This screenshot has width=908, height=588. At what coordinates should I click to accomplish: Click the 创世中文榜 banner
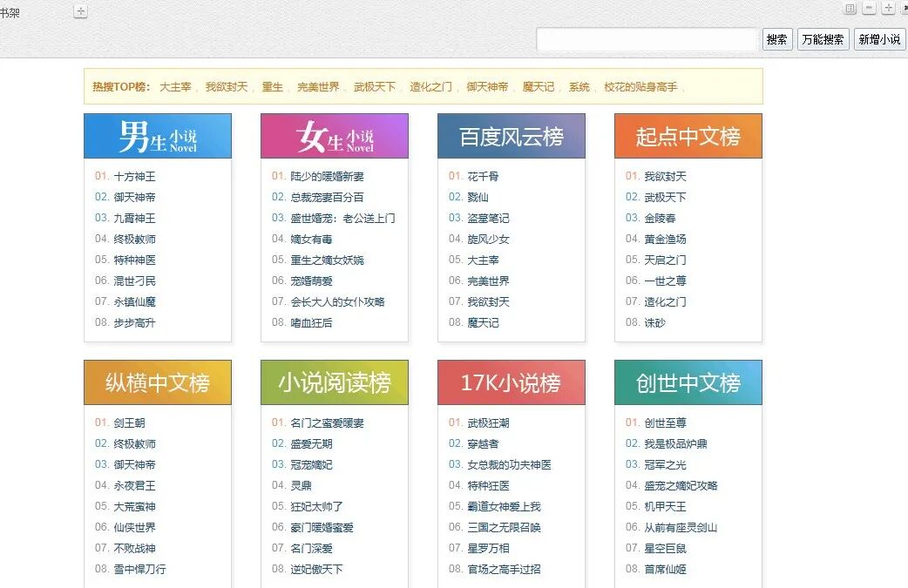688,382
